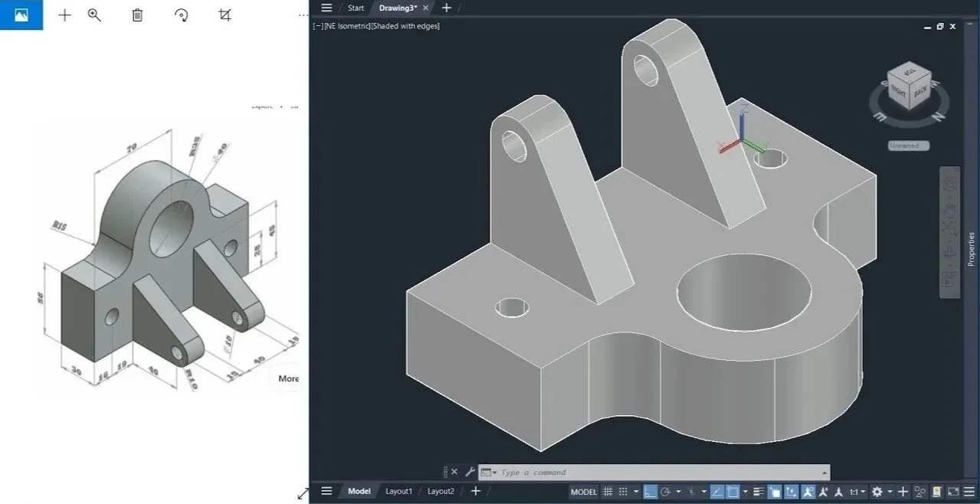Click the isolate objects icon in status bar
The width and height of the screenshot is (980, 504).
tap(920, 492)
